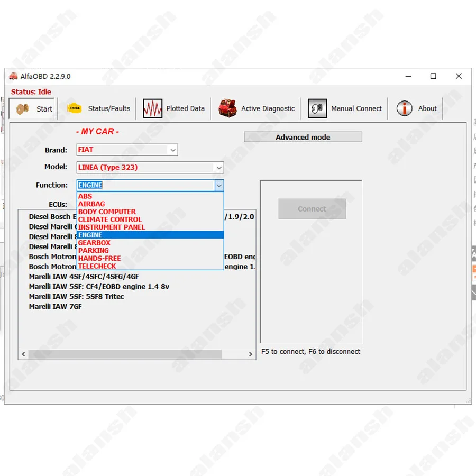Screen dimensions: 476x476
Task: Pick BODY COMPUTER from the list
Action: click(107, 212)
